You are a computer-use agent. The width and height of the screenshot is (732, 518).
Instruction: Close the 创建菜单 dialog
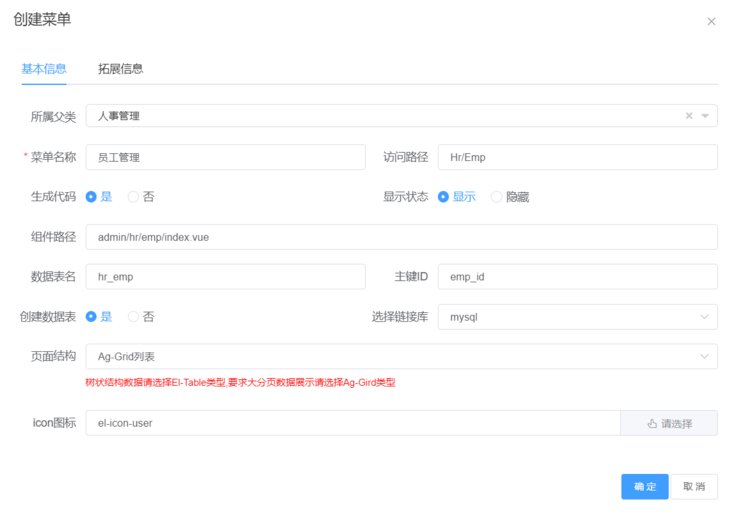711,21
